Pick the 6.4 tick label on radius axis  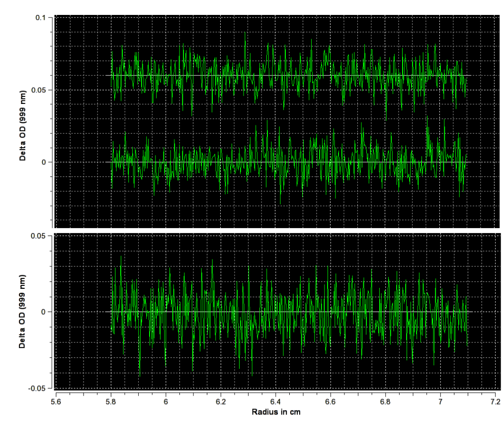click(276, 401)
